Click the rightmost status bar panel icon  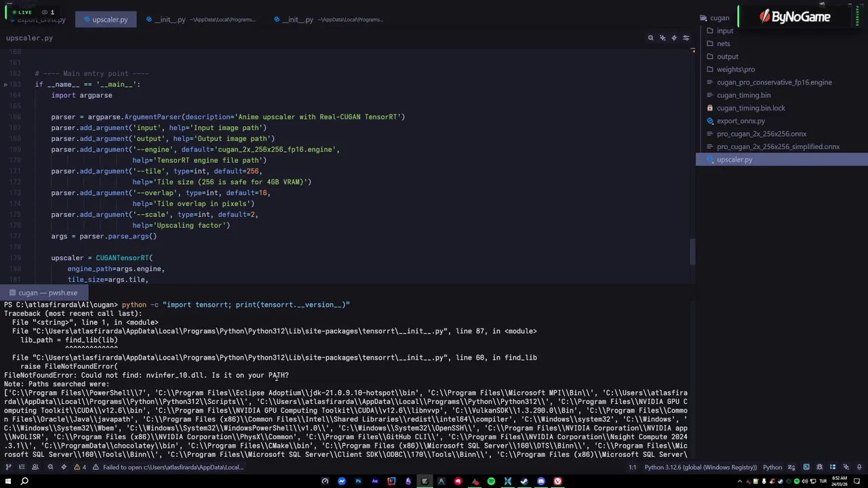click(x=859, y=467)
